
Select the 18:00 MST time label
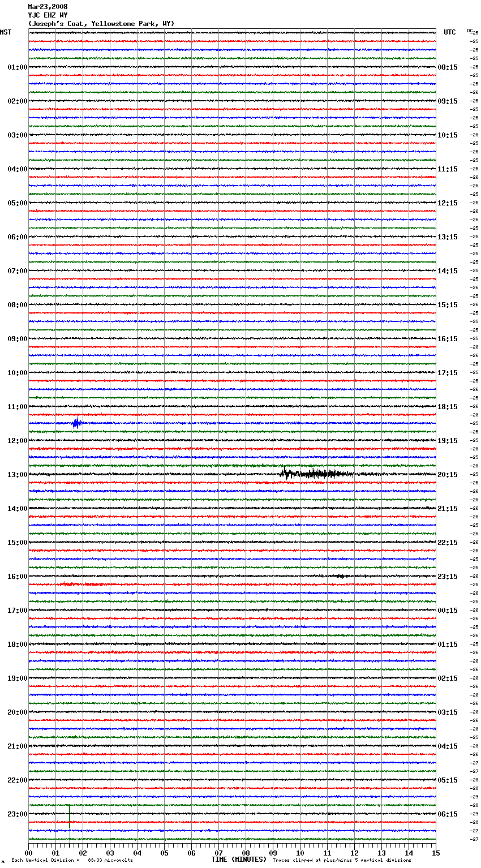coord(18,644)
